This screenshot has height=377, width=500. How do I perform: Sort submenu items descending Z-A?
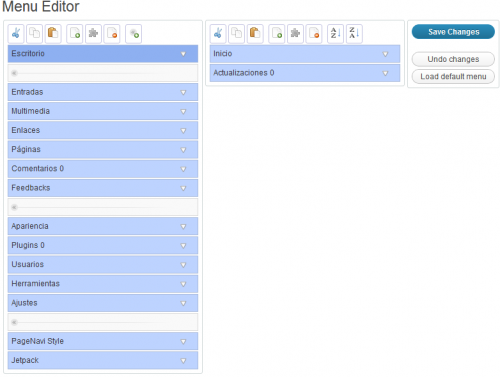coord(354,34)
